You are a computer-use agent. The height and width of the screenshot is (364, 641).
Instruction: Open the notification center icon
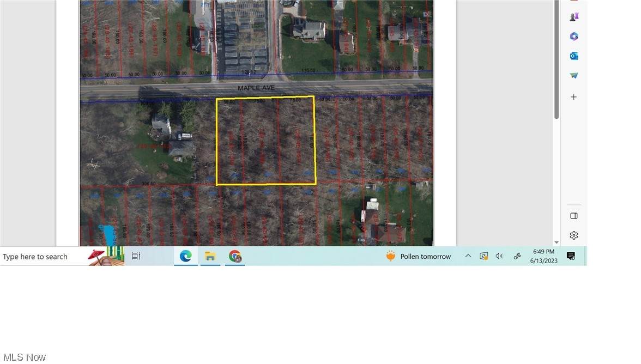(x=571, y=256)
